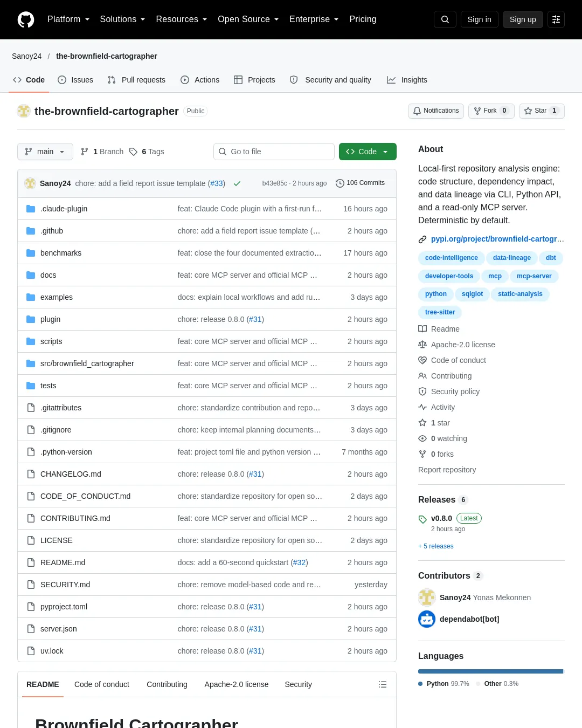Click the tags icon next to 6 Tags
The height and width of the screenshot is (728, 582).
pyautogui.click(x=133, y=152)
